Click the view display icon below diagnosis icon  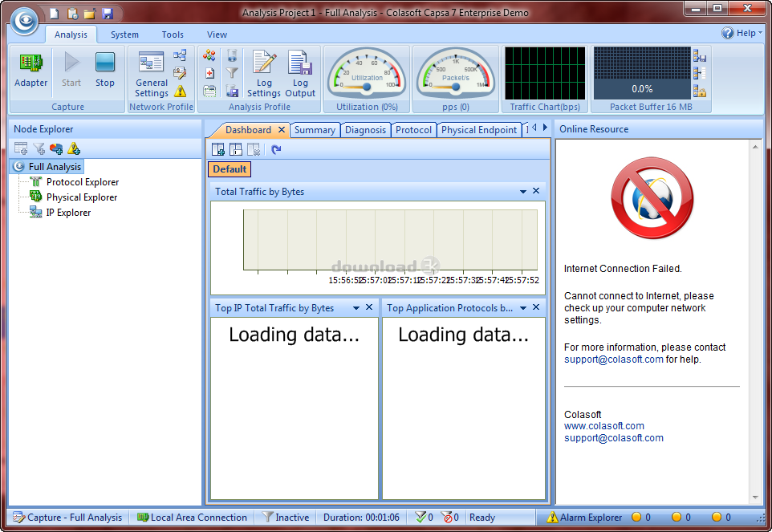click(209, 91)
